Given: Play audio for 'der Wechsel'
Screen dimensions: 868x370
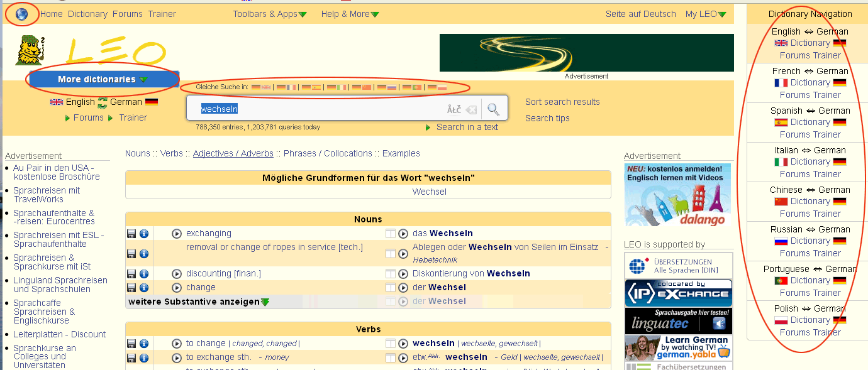Looking at the screenshot, I should 403,288.
